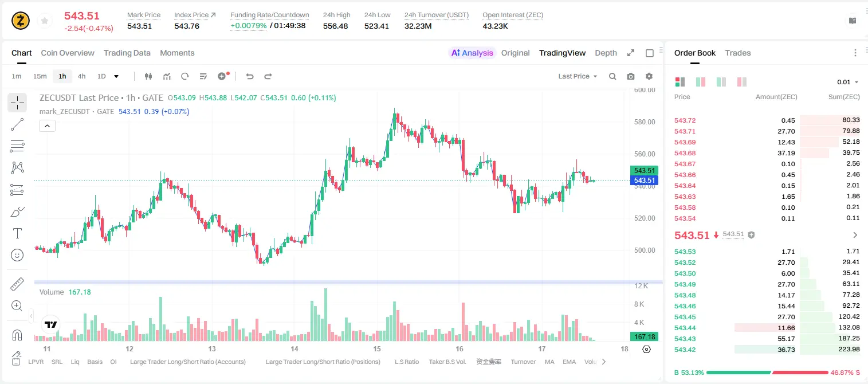Screen dimensions: 868x384
Task: Select the 4h timeframe
Action: click(82, 76)
